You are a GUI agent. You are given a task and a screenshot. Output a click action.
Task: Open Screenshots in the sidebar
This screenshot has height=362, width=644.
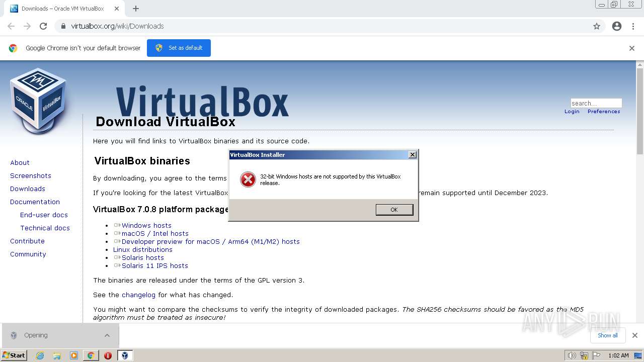tap(31, 175)
